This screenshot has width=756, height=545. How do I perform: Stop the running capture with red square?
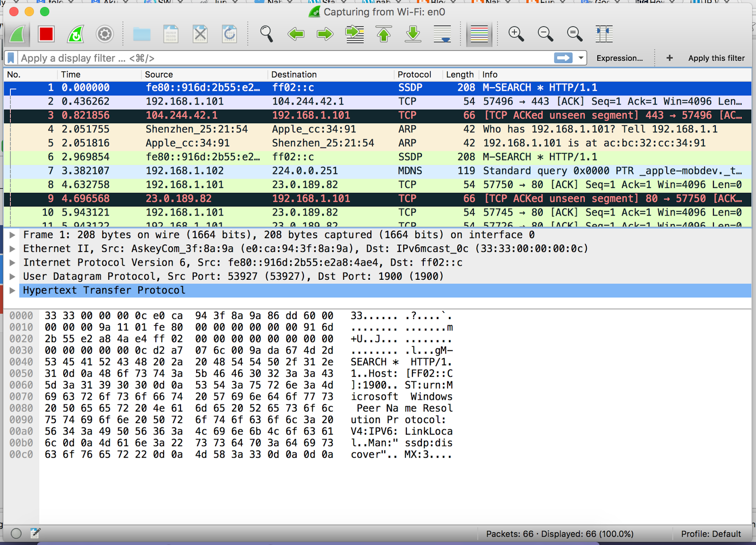pos(46,34)
